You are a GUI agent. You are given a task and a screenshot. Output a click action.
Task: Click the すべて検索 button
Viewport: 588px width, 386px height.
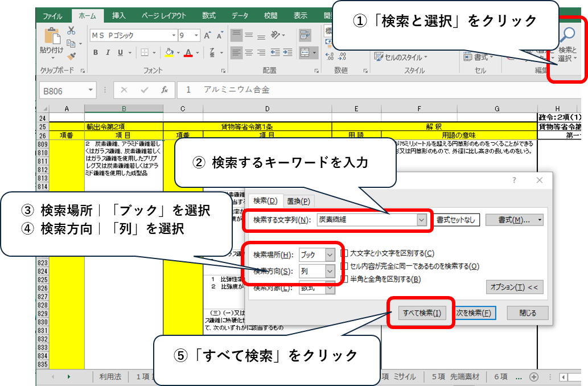click(x=421, y=313)
